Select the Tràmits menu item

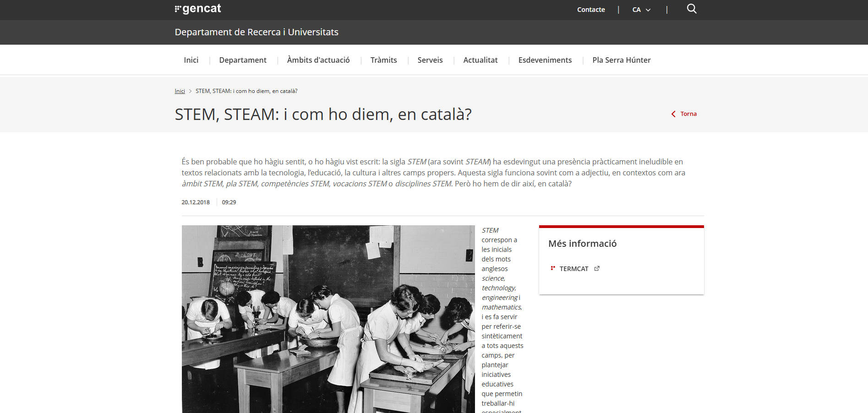(384, 60)
